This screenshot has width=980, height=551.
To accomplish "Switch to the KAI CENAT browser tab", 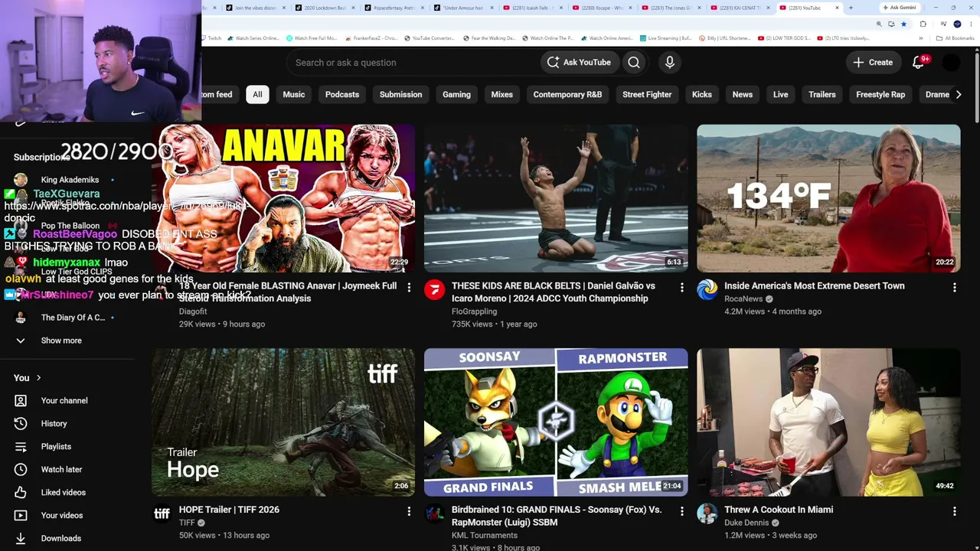I will 740,8.
